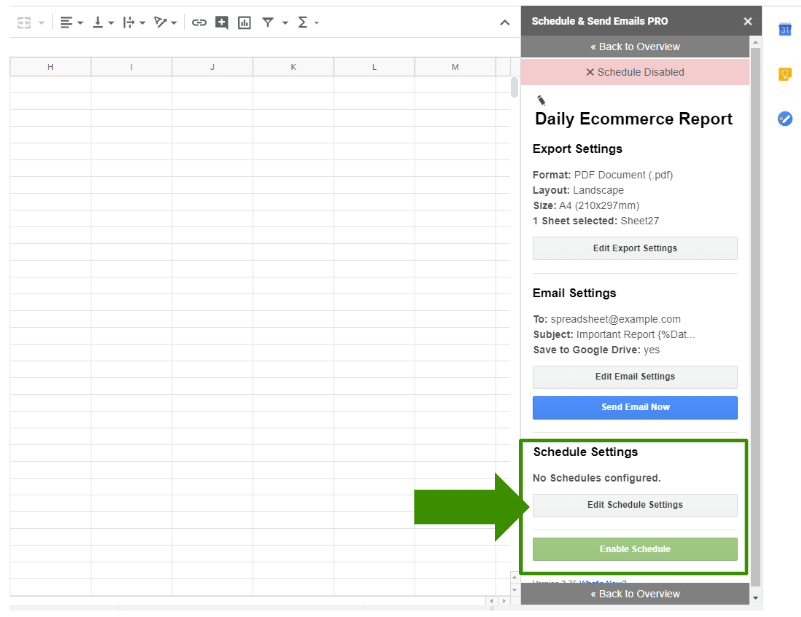Image resolution: width=801 pixels, height=617 pixels.
Task: Open Edit Schedule Settings
Action: [635, 505]
